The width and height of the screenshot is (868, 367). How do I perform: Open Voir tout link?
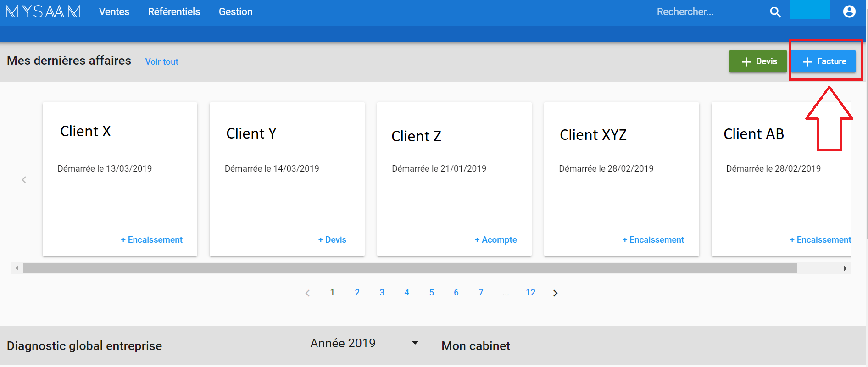[161, 61]
